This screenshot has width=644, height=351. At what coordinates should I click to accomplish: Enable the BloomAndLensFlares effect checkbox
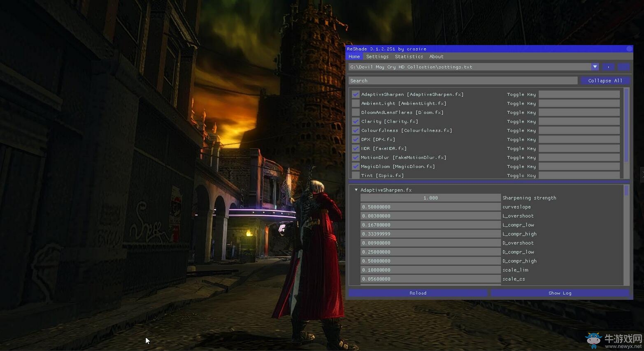click(356, 113)
